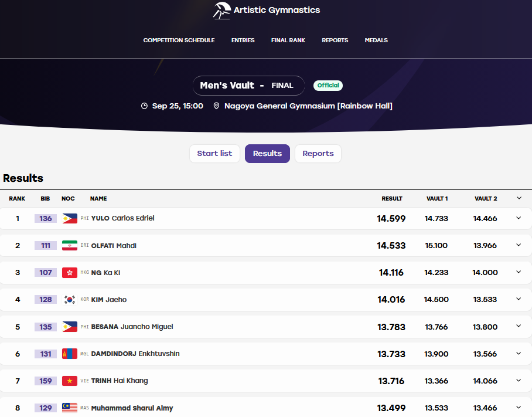Go to Final Rank page
The width and height of the screenshot is (532, 417).
pyautogui.click(x=288, y=40)
